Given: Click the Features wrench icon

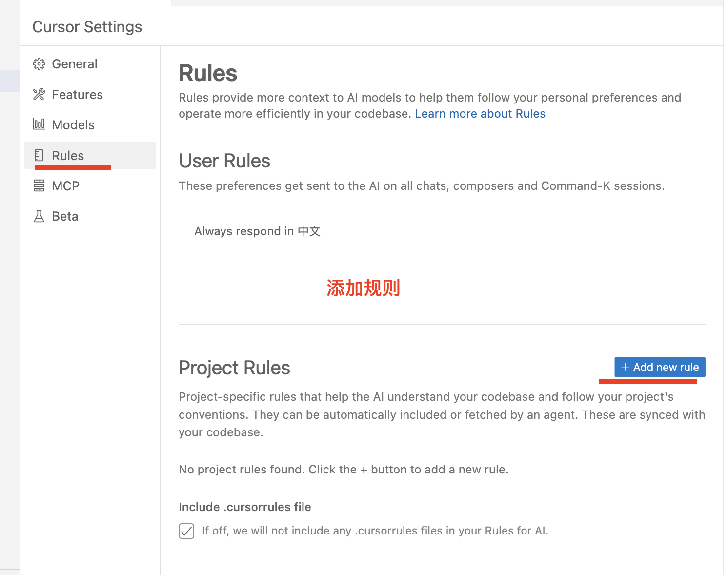Looking at the screenshot, I should tap(39, 94).
